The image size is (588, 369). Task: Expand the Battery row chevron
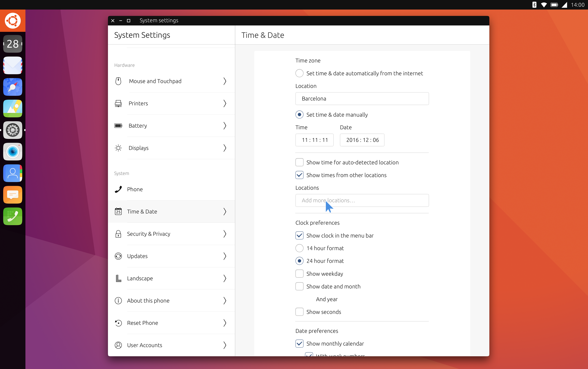225,126
